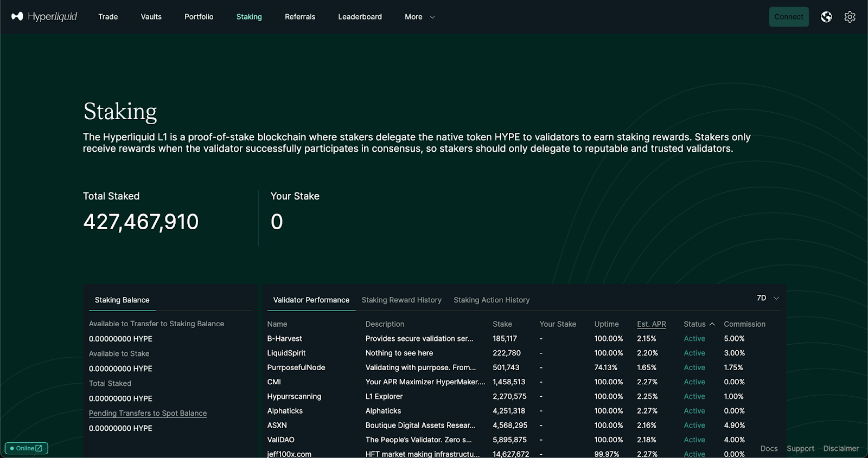Click the Commission column header
868x458 pixels.
[x=745, y=324]
